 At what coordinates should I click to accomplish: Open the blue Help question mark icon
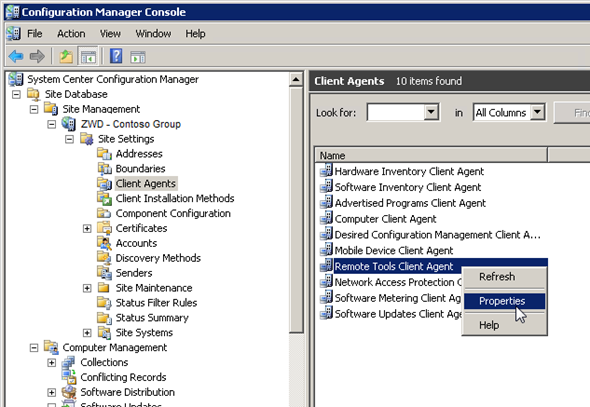(x=116, y=56)
